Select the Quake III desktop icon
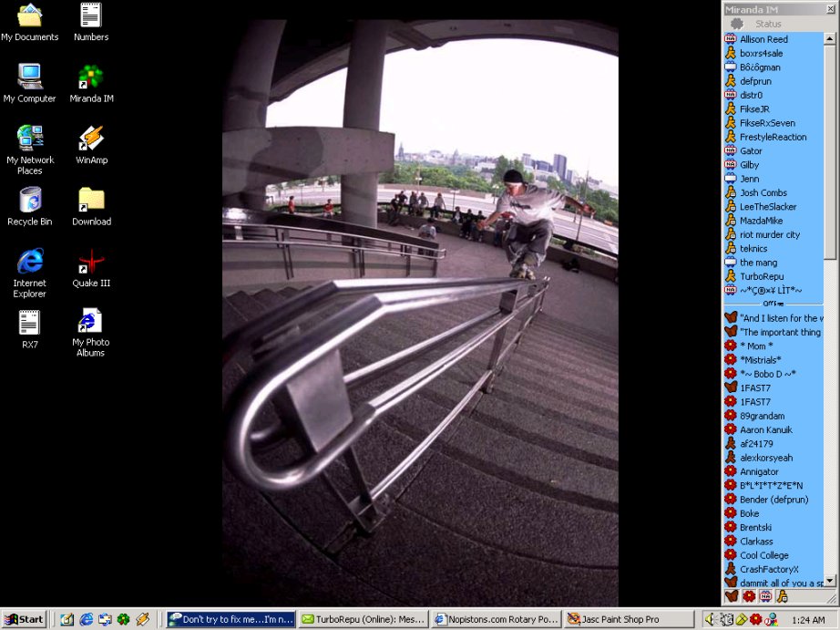840x630 pixels. coord(91,266)
